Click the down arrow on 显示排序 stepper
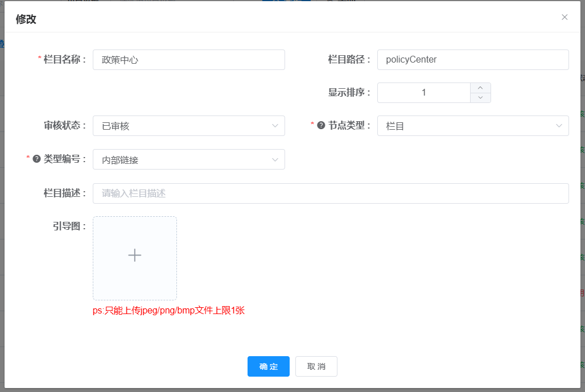 pos(481,98)
